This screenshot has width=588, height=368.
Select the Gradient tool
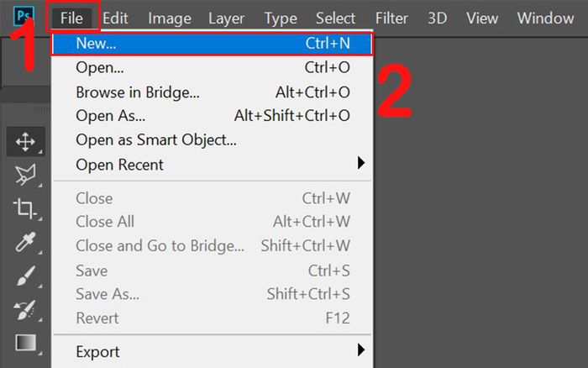tap(25, 343)
